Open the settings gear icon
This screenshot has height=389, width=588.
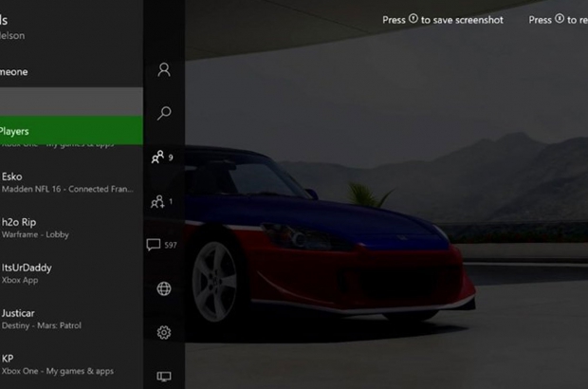pyautogui.click(x=164, y=332)
